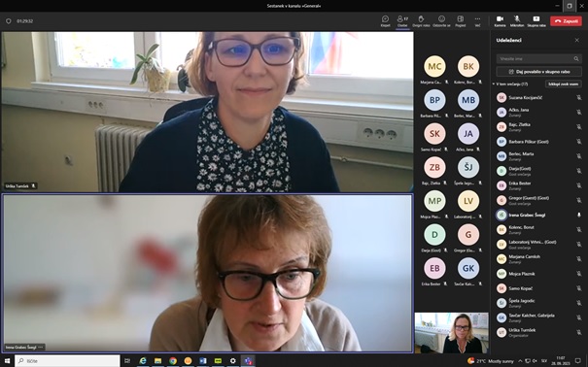Toggle the Osebe participants panel
This screenshot has width=588, height=367.
402,21
